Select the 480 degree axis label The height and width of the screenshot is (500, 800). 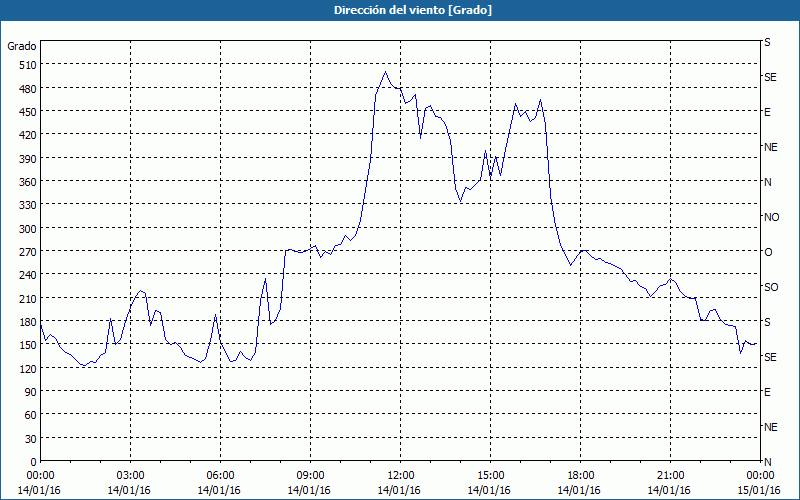point(28,89)
